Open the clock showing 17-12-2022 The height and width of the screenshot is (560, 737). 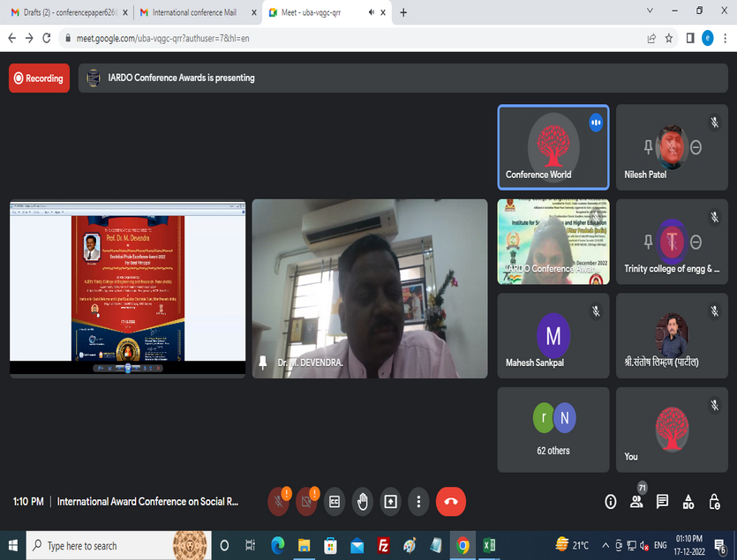click(x=689, y=545)
